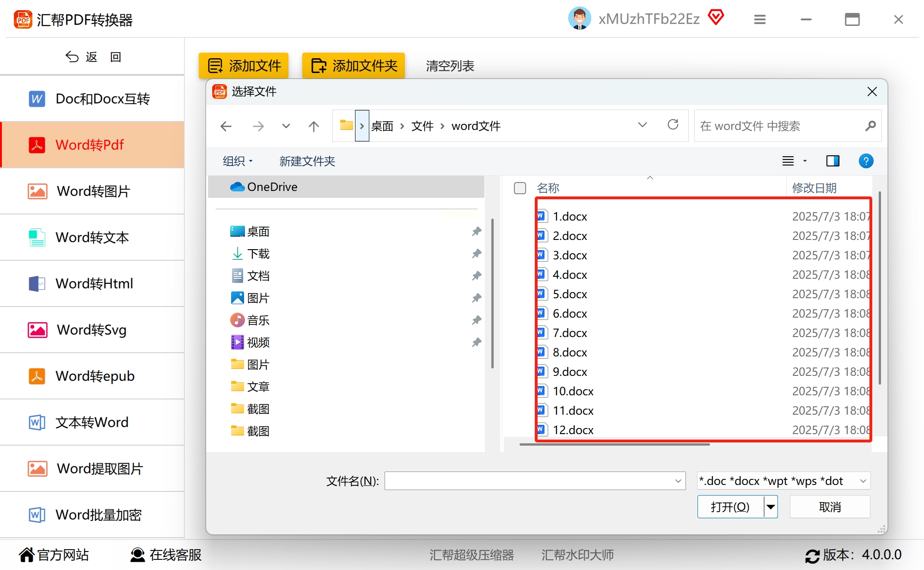
Task: Click the 打开(O) button
Action: [x=730, y=507]
